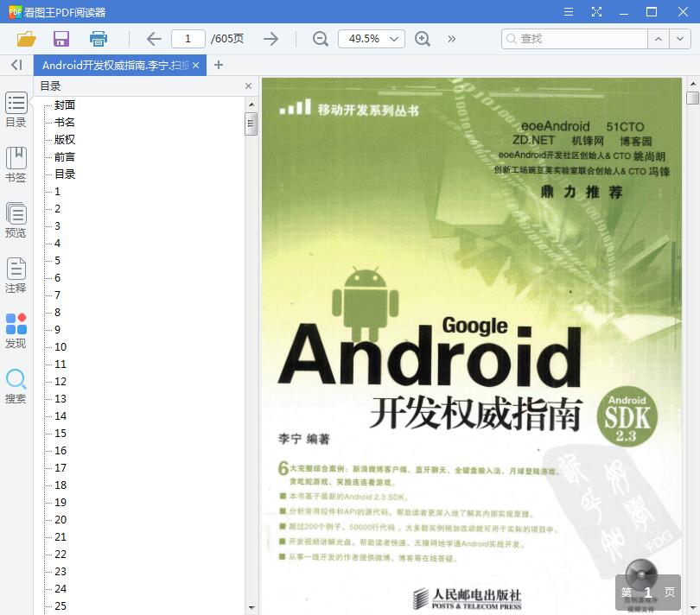Open the hamburger menu at top right
This screenshot has width=700, height=615.
point(568,13)
